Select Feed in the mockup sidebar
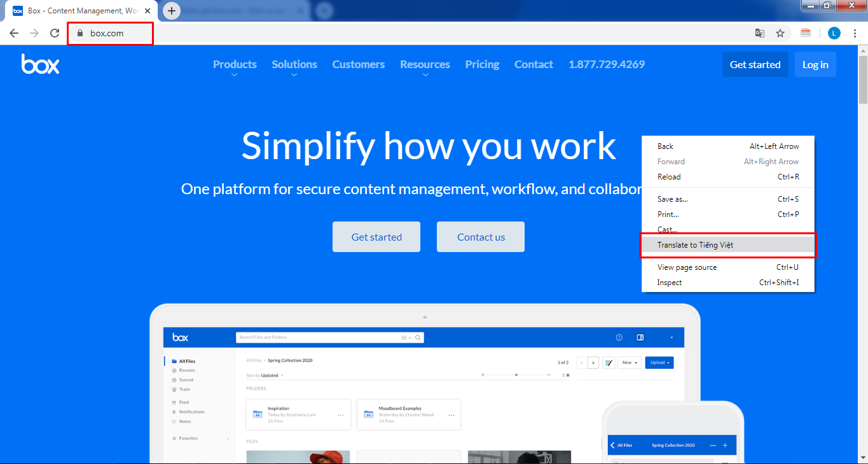This screenshot has width=868, height=464. [x=180, y=402]
